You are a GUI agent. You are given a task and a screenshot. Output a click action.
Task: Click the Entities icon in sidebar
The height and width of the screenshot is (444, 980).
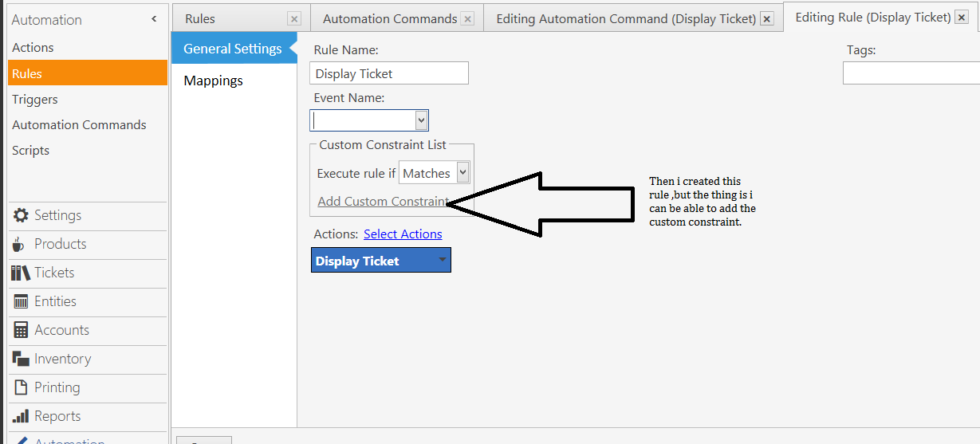21,301
